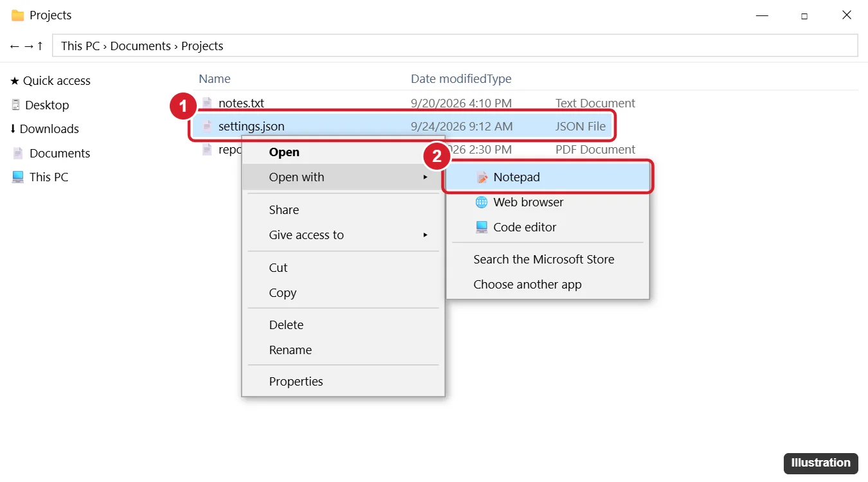Select Delete in the context menu
The image size is (868, 482).
343,325
